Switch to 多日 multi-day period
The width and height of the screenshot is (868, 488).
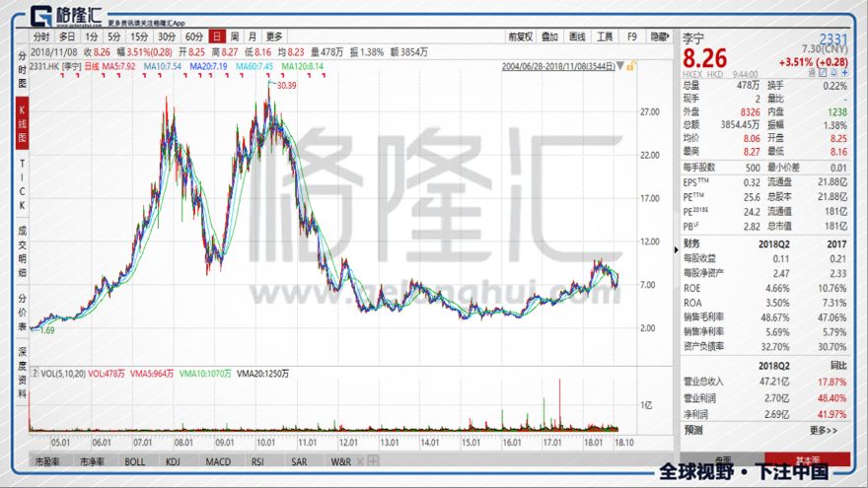tap(66, 36)
